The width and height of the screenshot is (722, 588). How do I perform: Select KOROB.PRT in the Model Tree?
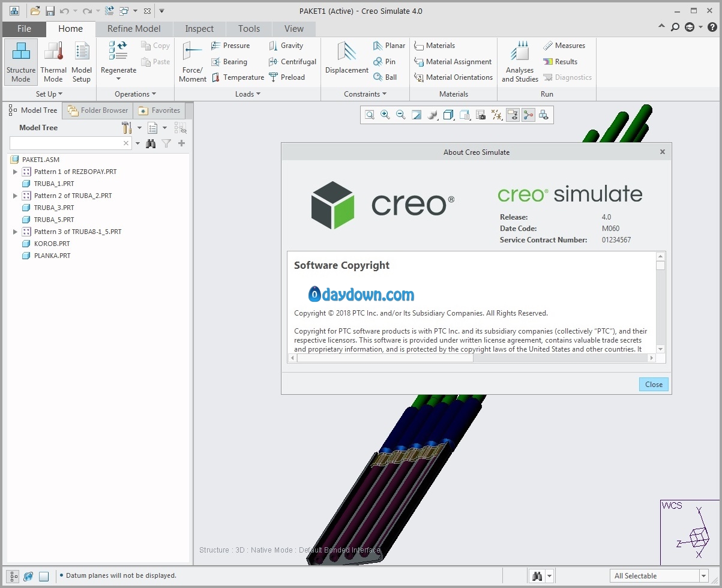[x=52, y=244]
